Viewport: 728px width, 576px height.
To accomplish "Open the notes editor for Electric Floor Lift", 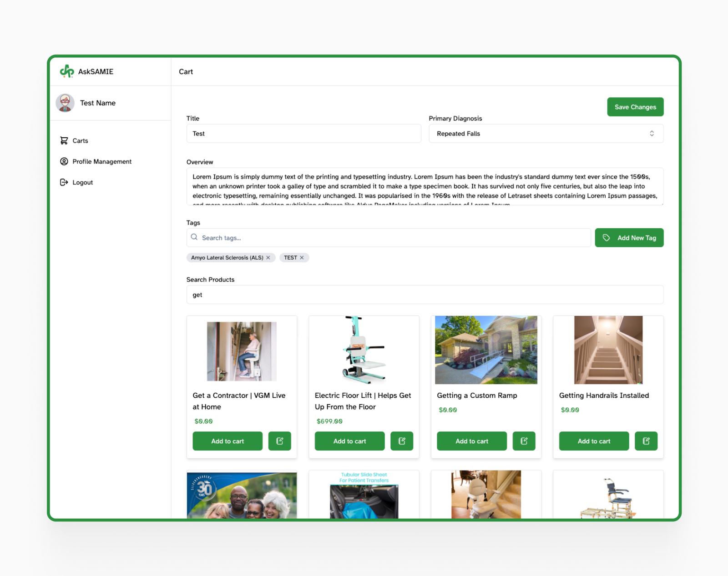I will click(x=401, y=441).
